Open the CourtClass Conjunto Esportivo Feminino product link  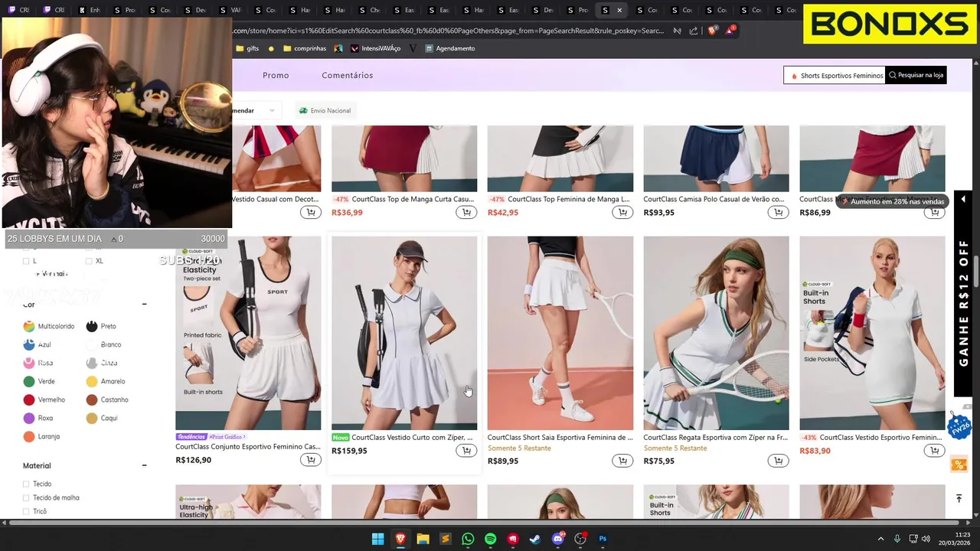pos(248,446)
